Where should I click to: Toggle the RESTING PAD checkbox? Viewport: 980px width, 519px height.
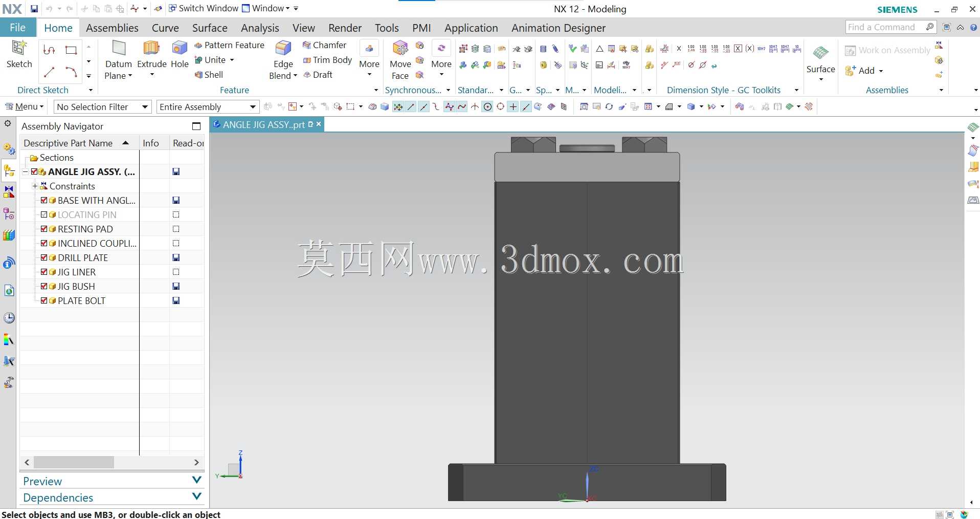(44, 229)
